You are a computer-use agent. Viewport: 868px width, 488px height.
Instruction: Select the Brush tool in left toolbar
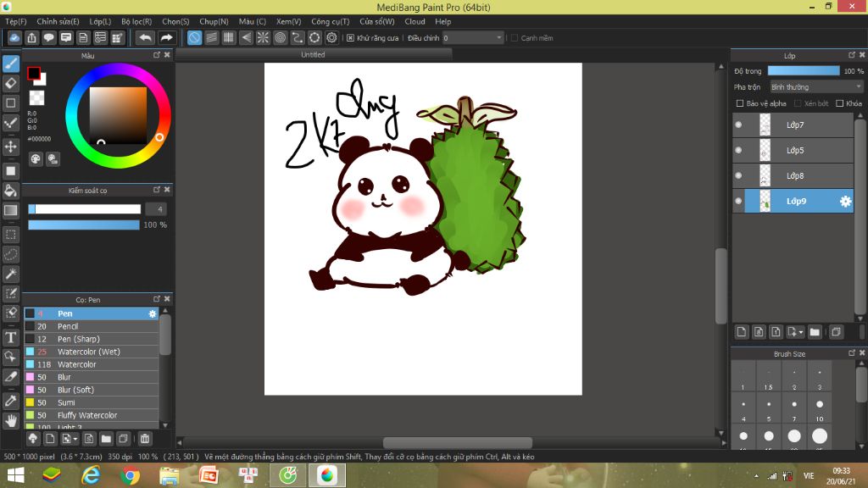[10, 64]
